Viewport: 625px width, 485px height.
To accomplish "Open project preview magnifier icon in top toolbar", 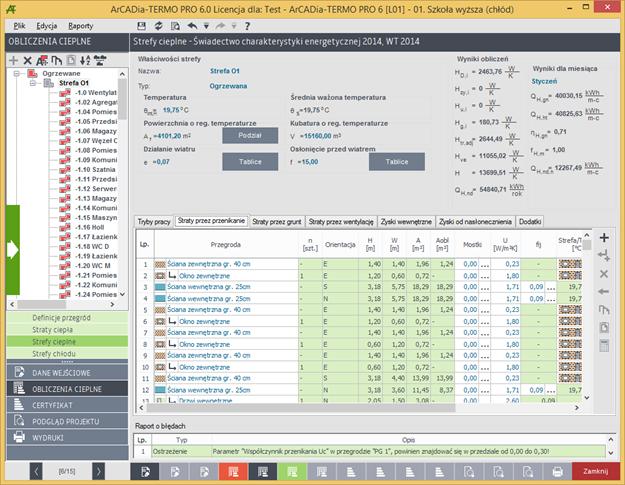I will point(175,26).
